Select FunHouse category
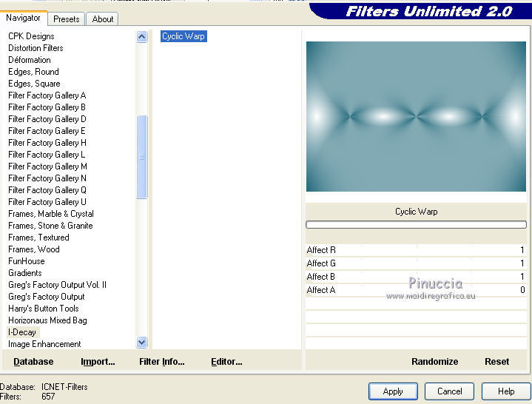Image resolution: width=532 pixels, height=404 pixels. [27, 261]
